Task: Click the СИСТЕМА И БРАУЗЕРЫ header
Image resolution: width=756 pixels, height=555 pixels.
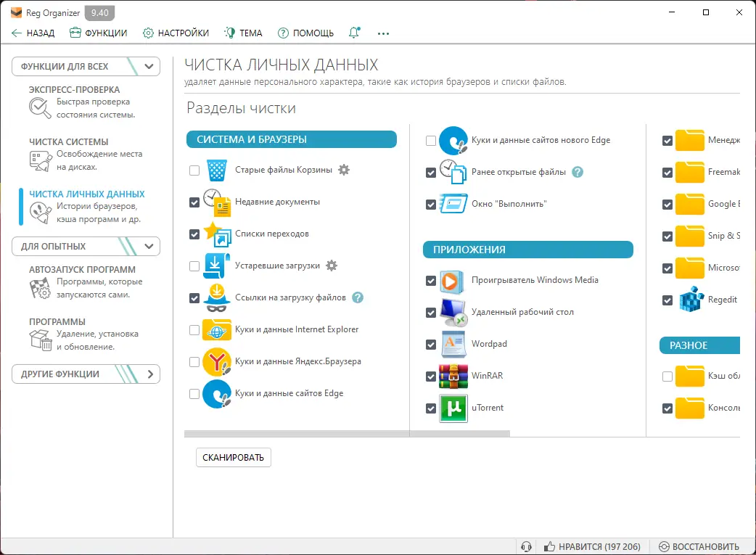Action: tap(292, 139)
